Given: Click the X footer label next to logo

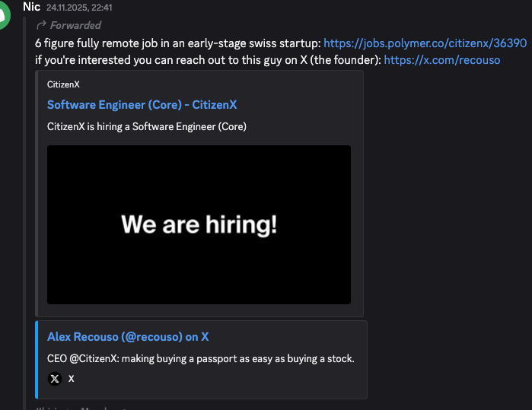Looking at the screenshot, I should pyautogui.click(x=71, y=379).
